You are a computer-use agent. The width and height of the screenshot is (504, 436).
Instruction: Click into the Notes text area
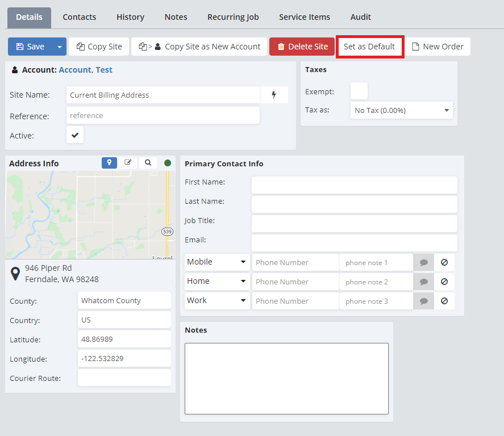[286, 379]
